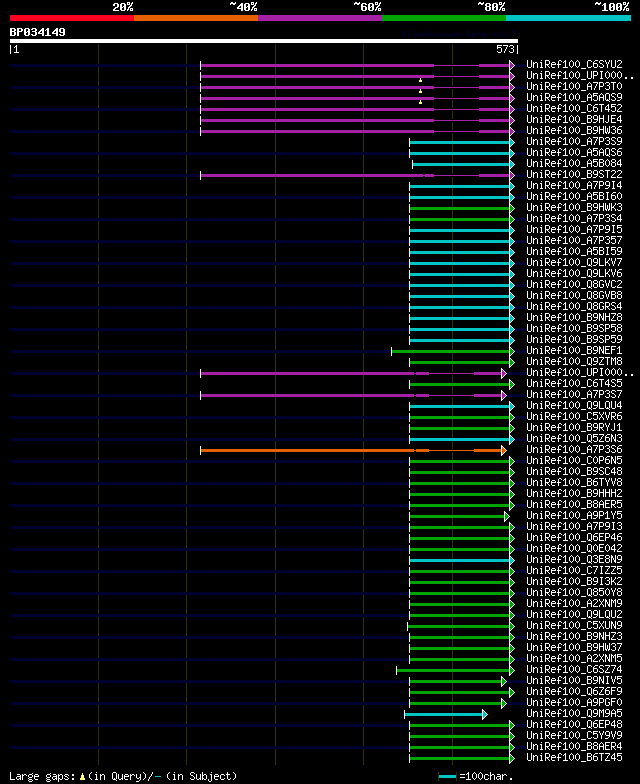640x784 pixels.
Task: Open hit UniRef100_A7P3T0
Action: (x=574, y=86)
